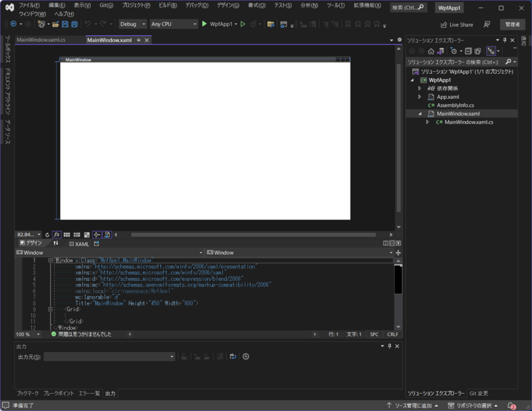Toggle track active item in Solution Explorer
The width and height of the screenshot is (532, 411).
(x=491, y=51)
